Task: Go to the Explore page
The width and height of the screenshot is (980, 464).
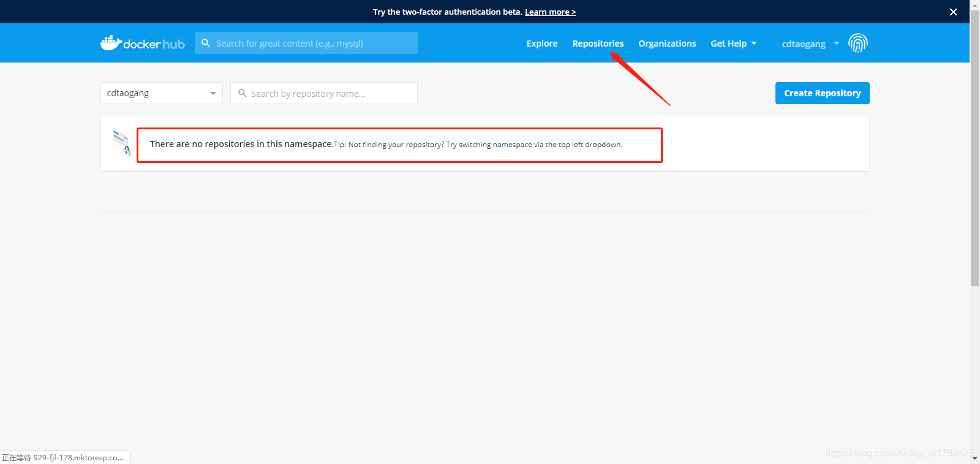Action: [542, 44]
